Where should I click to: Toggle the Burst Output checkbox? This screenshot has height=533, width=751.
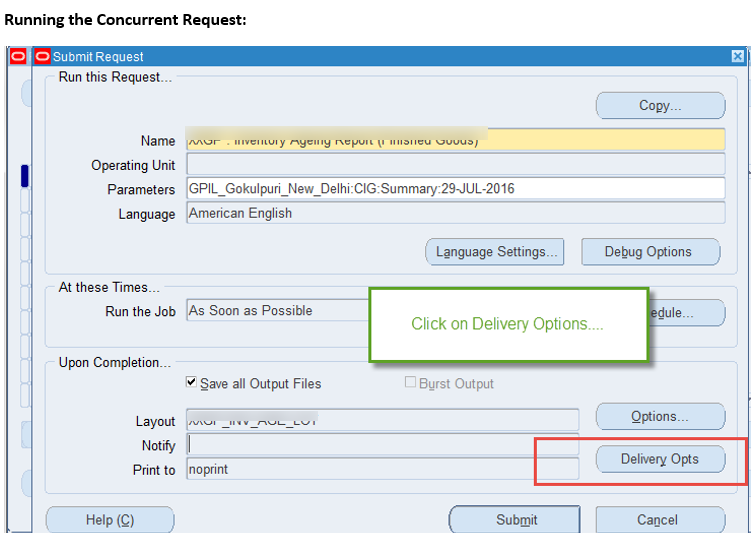(410, 382)
